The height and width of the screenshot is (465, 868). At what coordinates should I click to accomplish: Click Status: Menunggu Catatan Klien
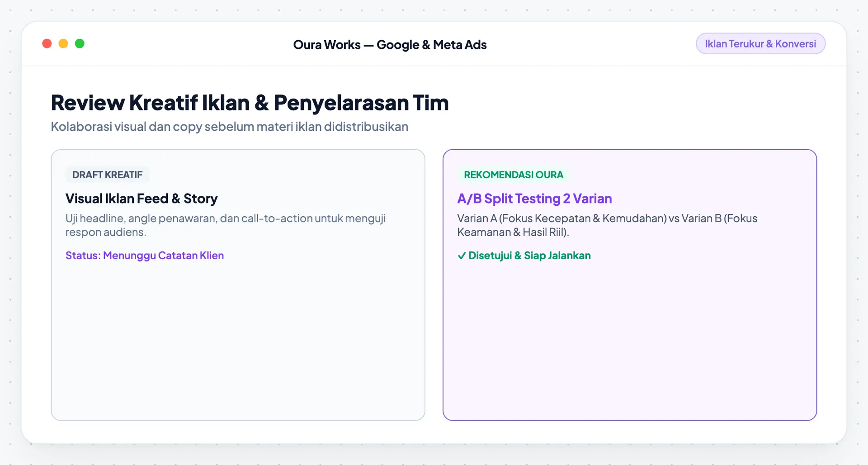coord(145,256)
